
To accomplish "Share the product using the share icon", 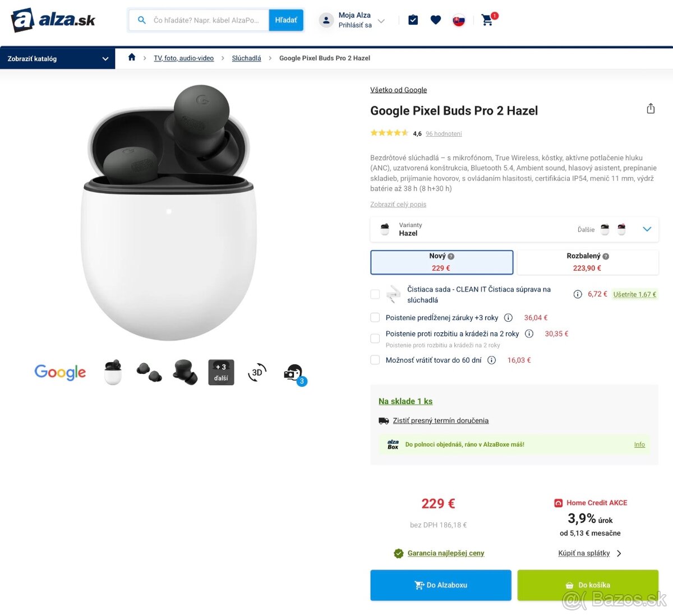I will pyautogui.click(x=650, y=108).
